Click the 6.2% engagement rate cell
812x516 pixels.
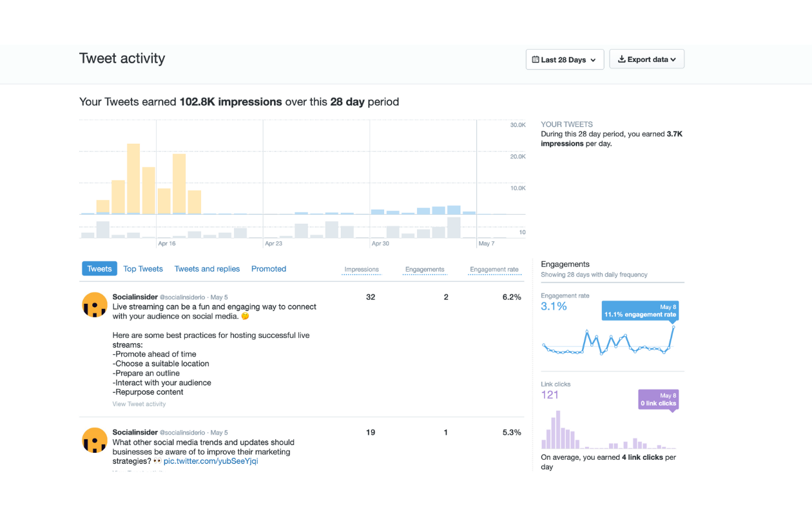click(x=512, y=297)
